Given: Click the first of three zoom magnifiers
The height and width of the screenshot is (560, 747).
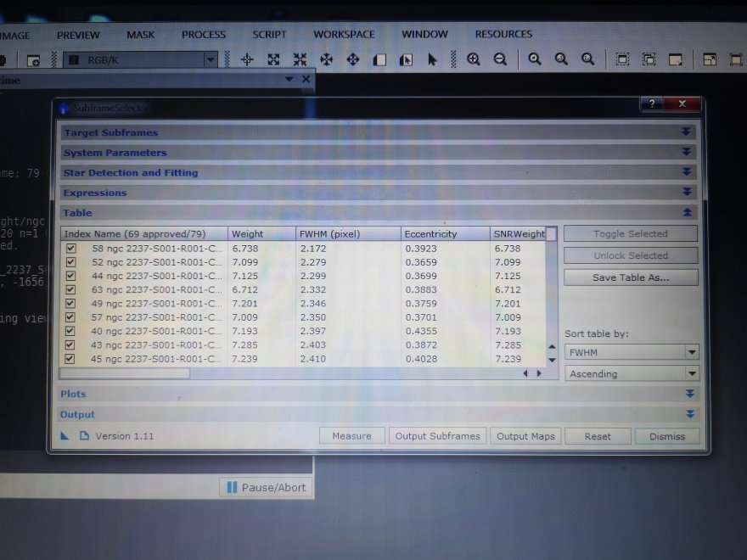Looking at the screenshot, I should coord(535,59).
